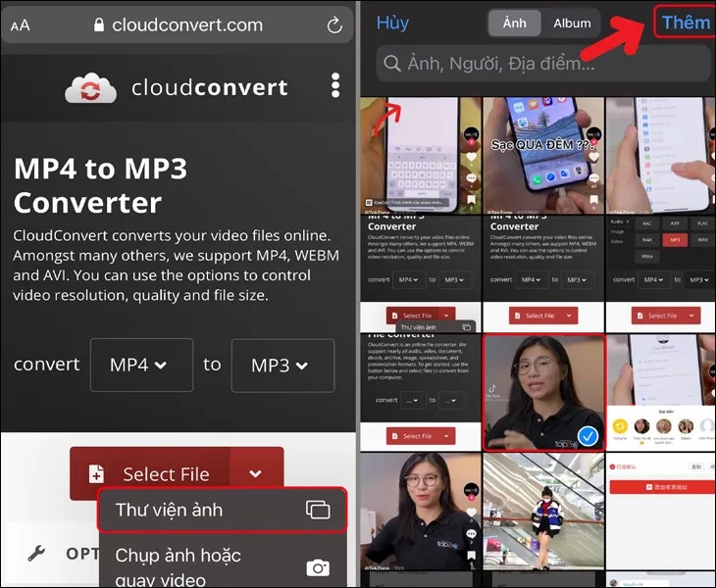Tap the lock icon before cloudconvert.com
The width and height of the screenshot is (716, 588).
pos(99,24)
